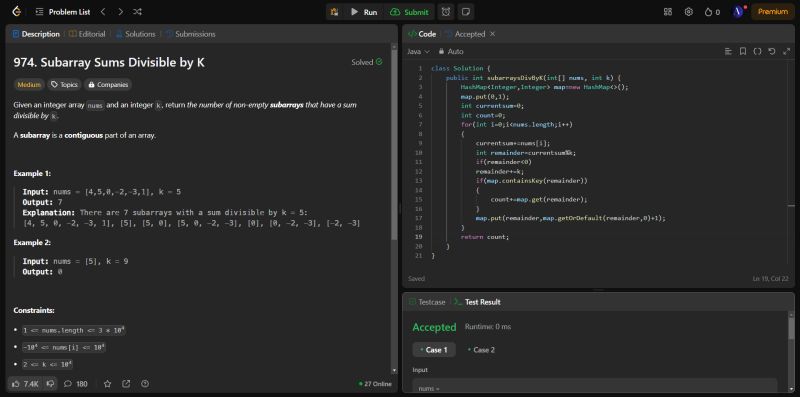Click the Ln 19, Col 22 indicator

point(770,279)
